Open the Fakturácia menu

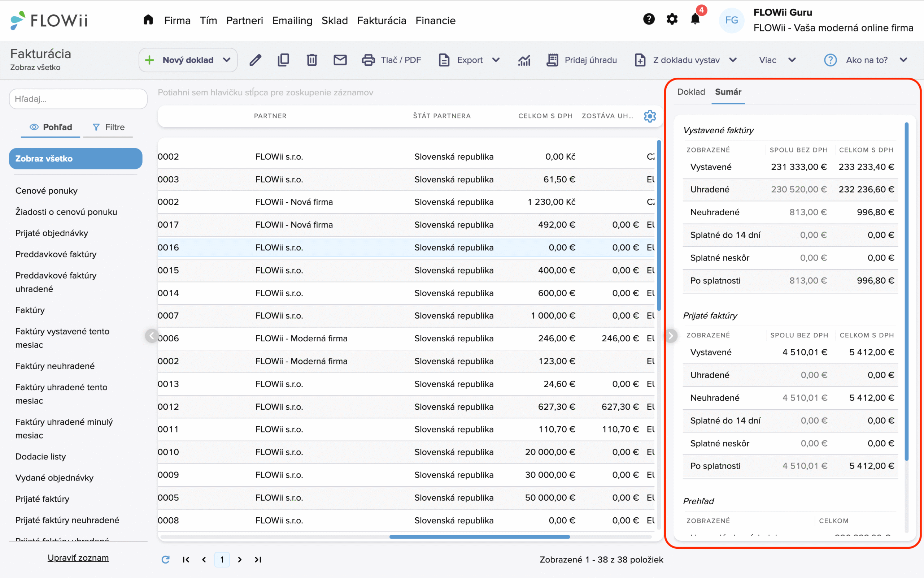pos(382,20)
